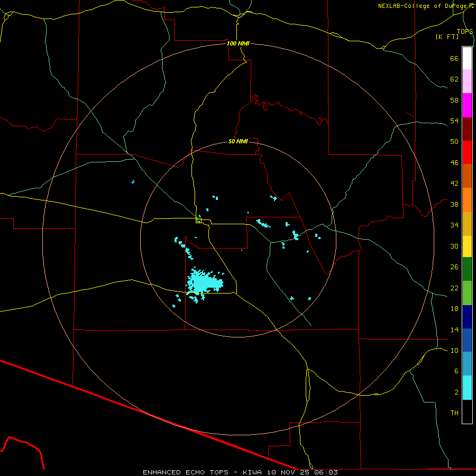
Task: Click the [K FT] units label
Action: pos(447,36)
